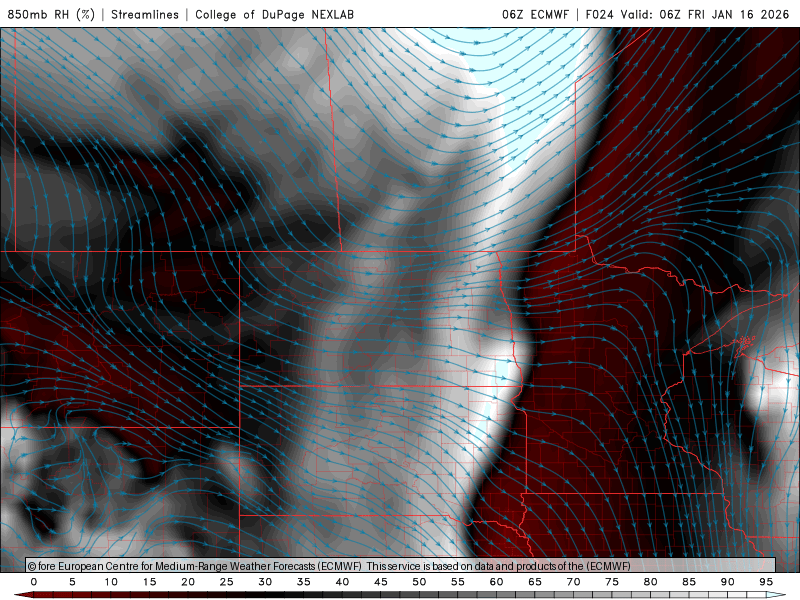The height and width of the screenshot is (600, 800).
Task: Click 'College of DuPage NEXLAB' text
Action: [274, 14]
